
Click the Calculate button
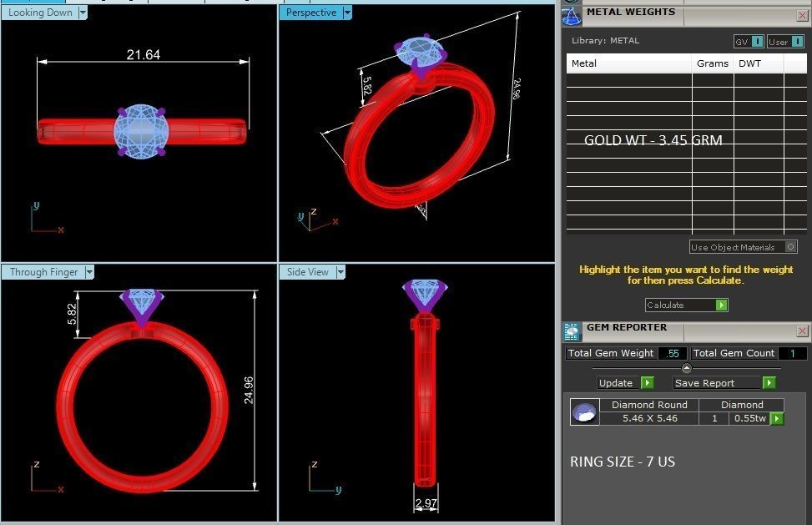[687, 305]
